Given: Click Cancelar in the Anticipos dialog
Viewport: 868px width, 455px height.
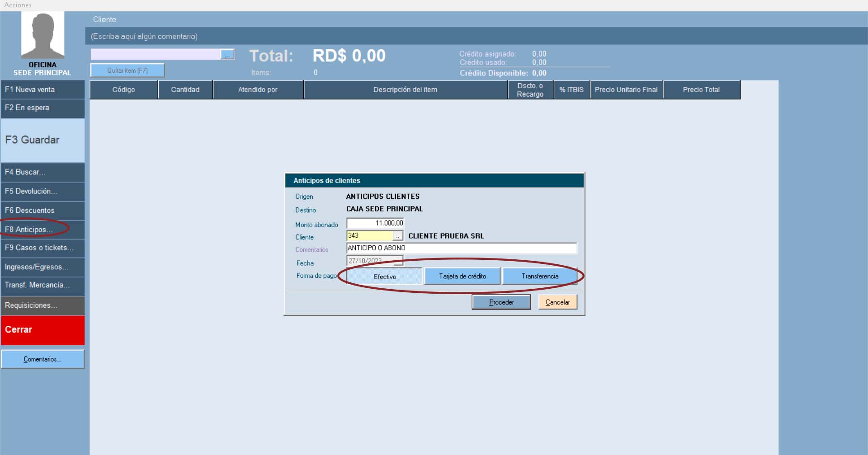Looking at the screenshot, I should [x=557, y=302].
